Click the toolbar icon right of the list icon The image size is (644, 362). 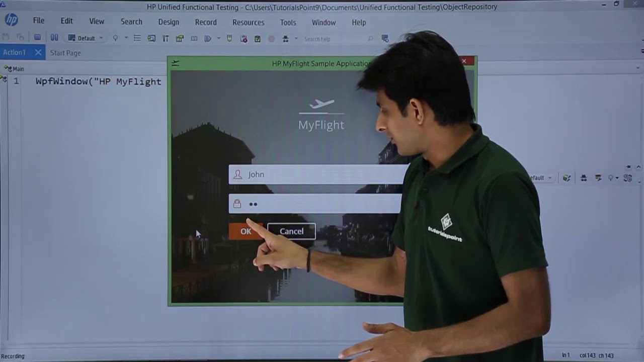coord(151,38)
